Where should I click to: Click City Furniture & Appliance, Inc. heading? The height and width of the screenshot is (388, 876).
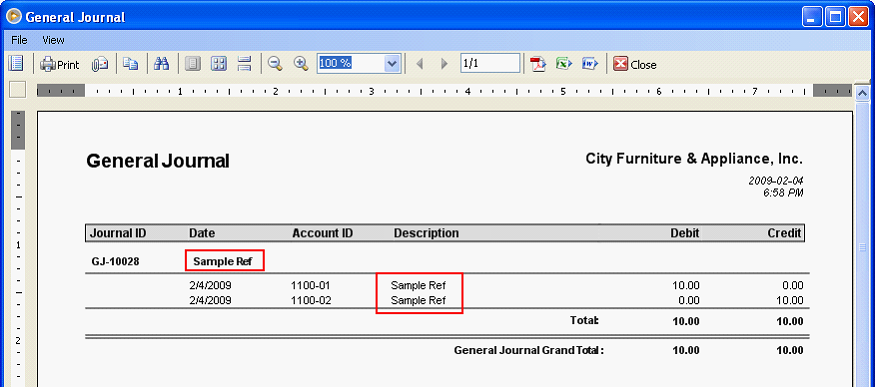tap(694, 159)
